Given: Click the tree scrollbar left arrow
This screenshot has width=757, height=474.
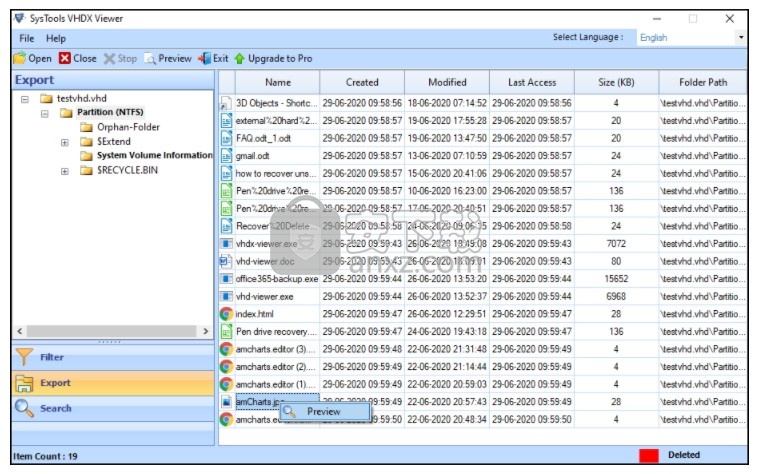Looking at the screenshot, I should tap(20, 331).
